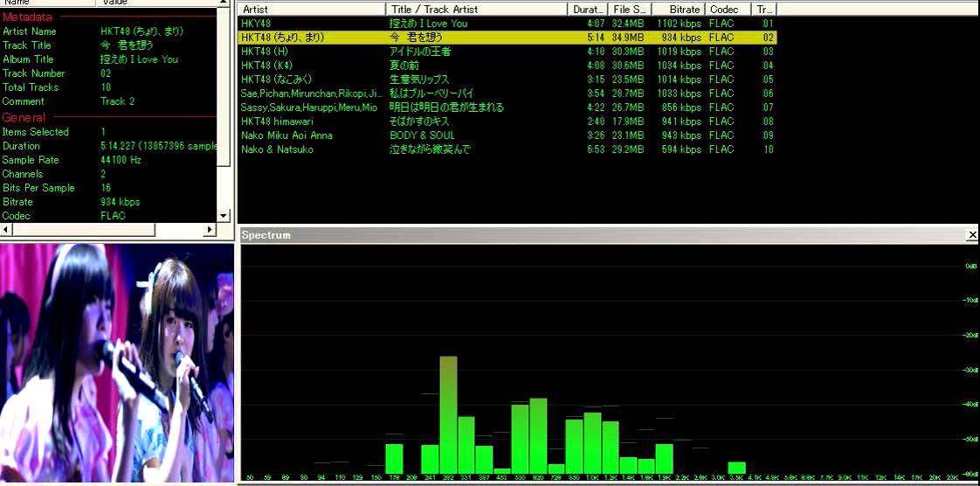Click artist HKT48 himawari
The height and width of the screenshot is (486, 980).
[278, 121]
